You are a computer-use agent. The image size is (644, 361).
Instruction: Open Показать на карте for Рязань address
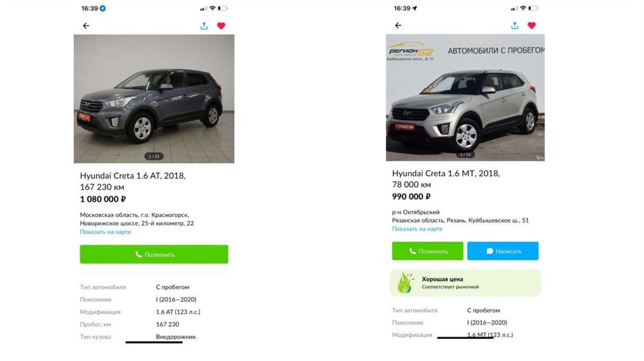pyautogui.click(x=417, y=229)
